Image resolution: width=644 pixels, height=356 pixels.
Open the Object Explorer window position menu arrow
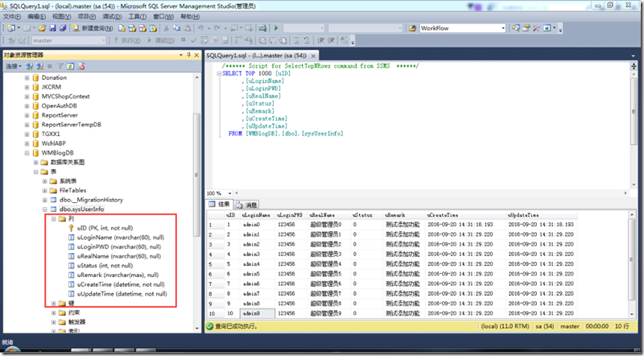180,55
